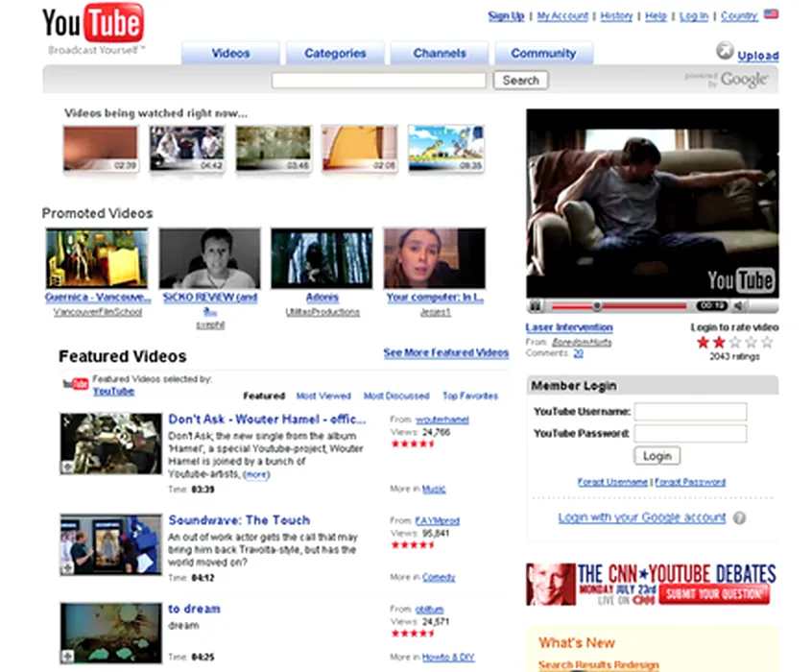This screenshot has height=672, width=812.
Task: Open the Soundwave video thumbnail
Action: pos(110,544)
